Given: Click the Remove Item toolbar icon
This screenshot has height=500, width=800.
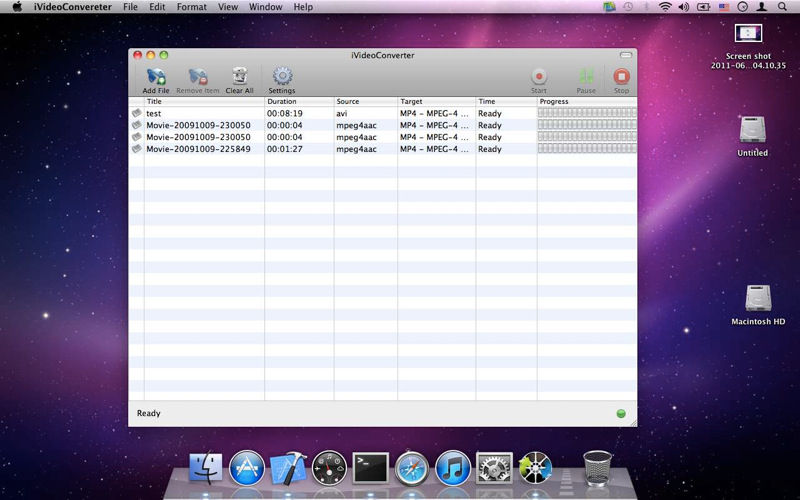Looking at the screenshot, I should [197, 80].
